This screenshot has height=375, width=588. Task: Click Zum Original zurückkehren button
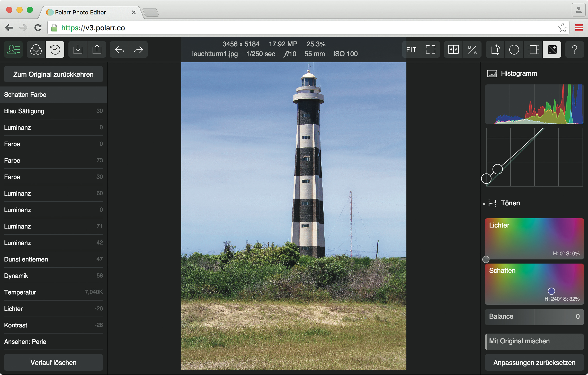click(53, 74)
